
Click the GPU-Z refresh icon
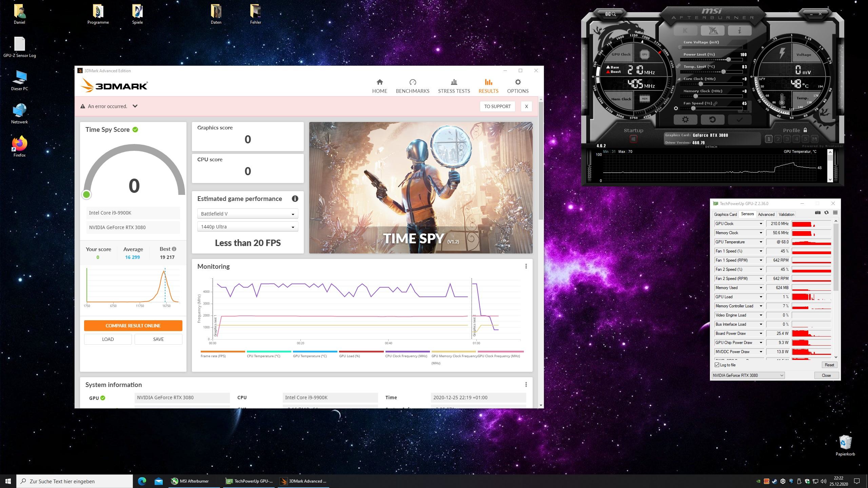coord(826,213)
